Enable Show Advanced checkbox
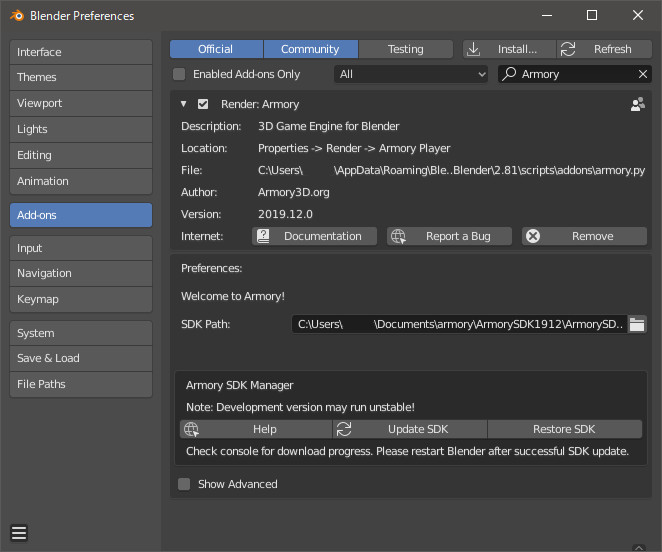Viewport: 662px width, 552px height. (184, 484)
